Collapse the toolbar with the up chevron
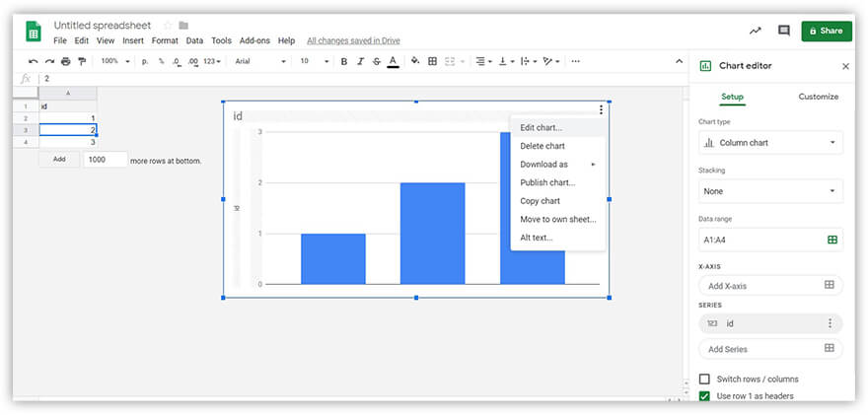This screenshot has height=415, width=868. 680,61
